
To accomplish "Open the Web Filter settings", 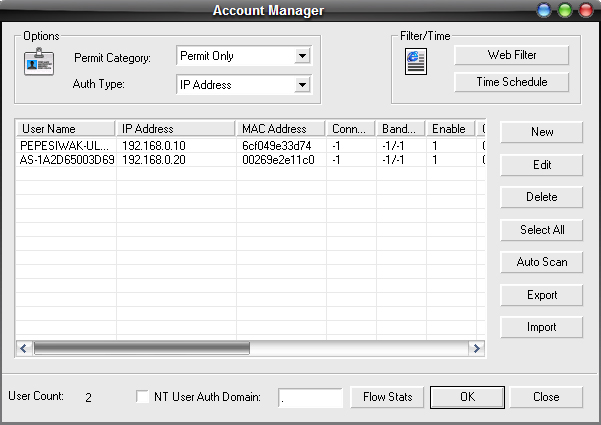I will (511, 55).
